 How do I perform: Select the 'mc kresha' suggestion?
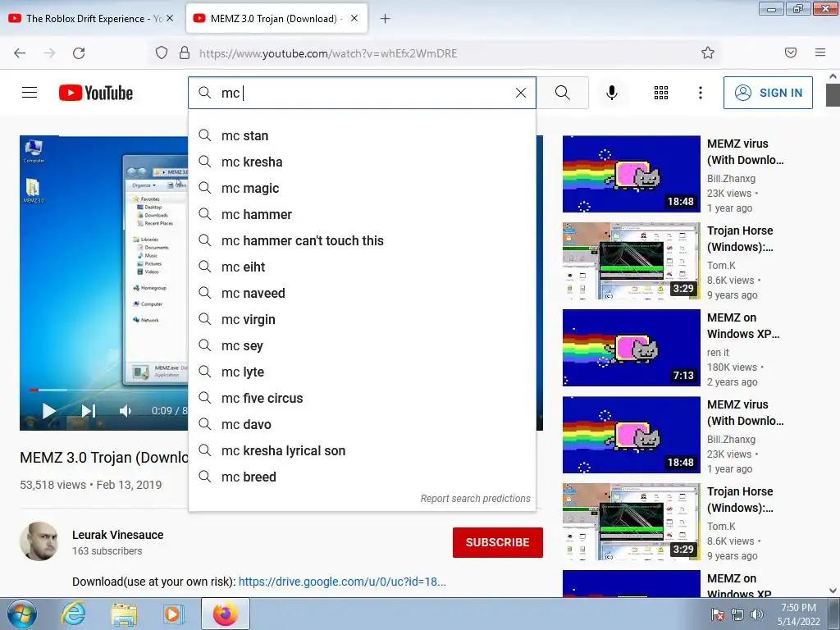tap(362, 162)
